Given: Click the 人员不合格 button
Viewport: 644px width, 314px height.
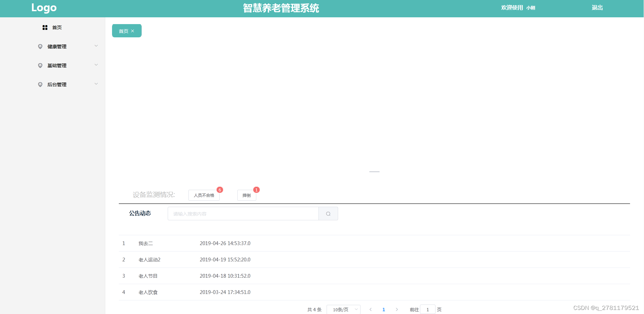Looking at the screenshot, I should [204, 195].
